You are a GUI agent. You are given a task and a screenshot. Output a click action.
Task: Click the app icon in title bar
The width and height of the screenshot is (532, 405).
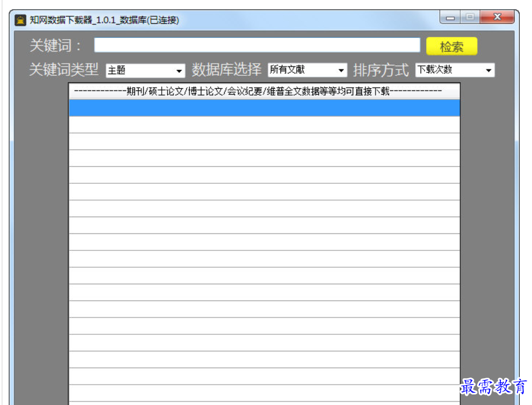point(20,20)
